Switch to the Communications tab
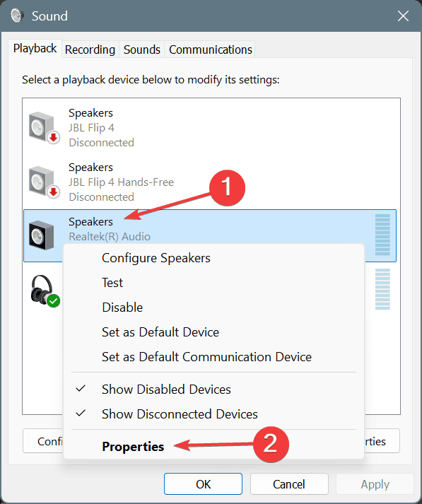Image resolution: width=422 pixels, height=504 pixels. pos(211,49)
